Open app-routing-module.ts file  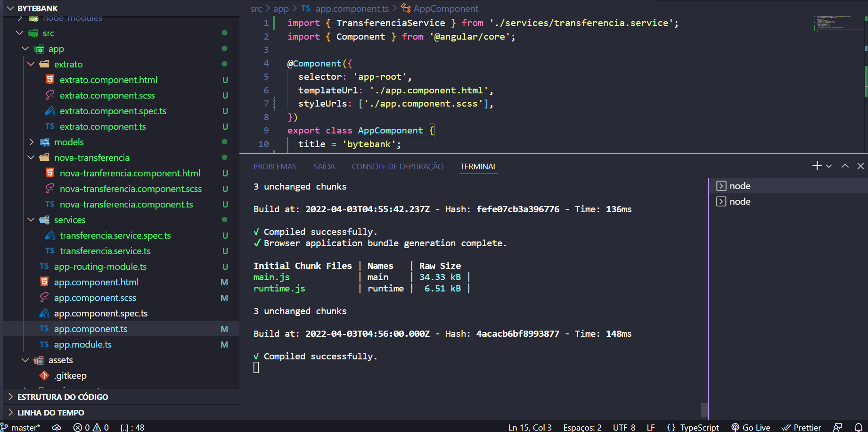pos(100,266)
